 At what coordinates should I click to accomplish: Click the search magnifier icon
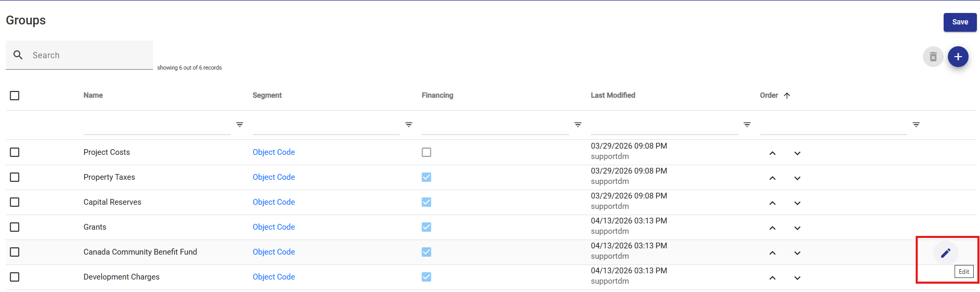coord(18,55)
